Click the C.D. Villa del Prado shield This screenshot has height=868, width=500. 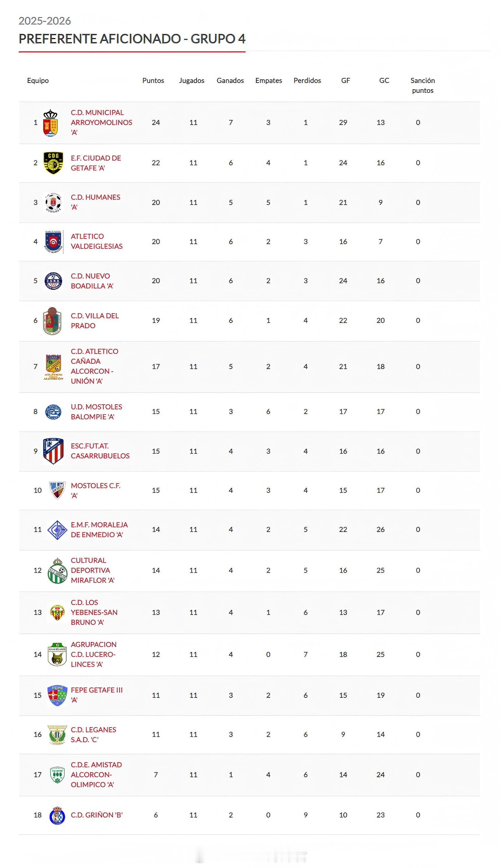52,321
